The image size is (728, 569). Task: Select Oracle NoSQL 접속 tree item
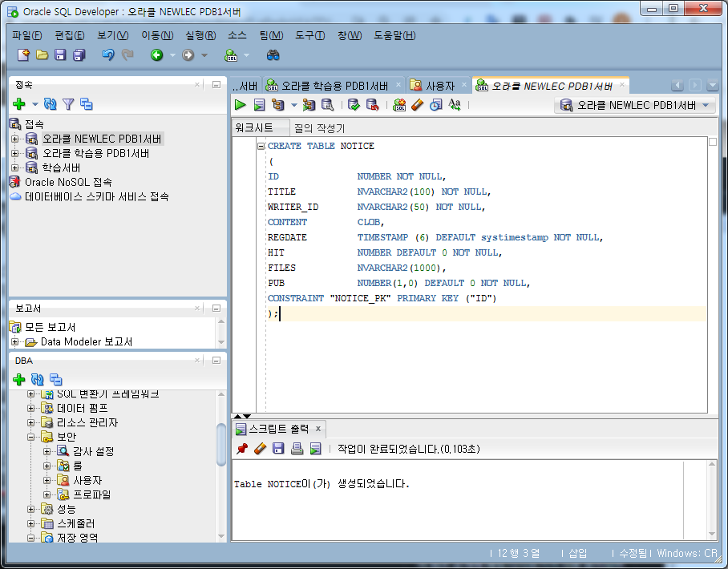(68, 182)
